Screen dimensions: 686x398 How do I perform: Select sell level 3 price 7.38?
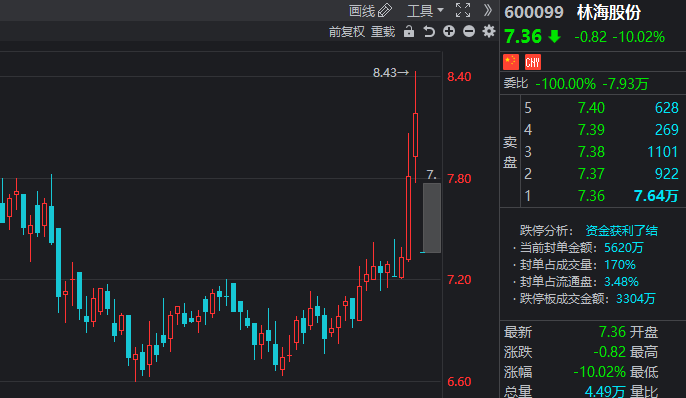(591, 152)
